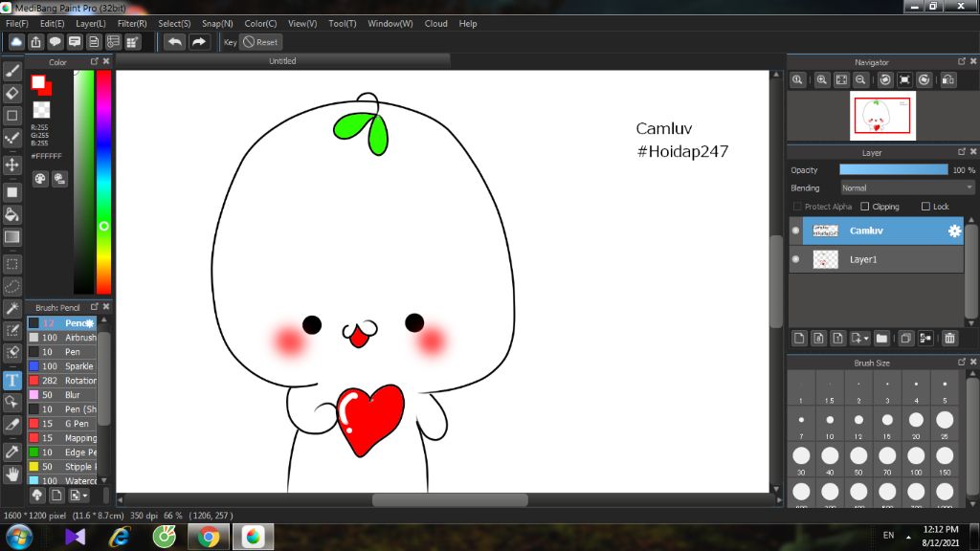Zoom out using Navigator magnifier minus
This screenshot has width=980, height=551.
tap(860, 80)
